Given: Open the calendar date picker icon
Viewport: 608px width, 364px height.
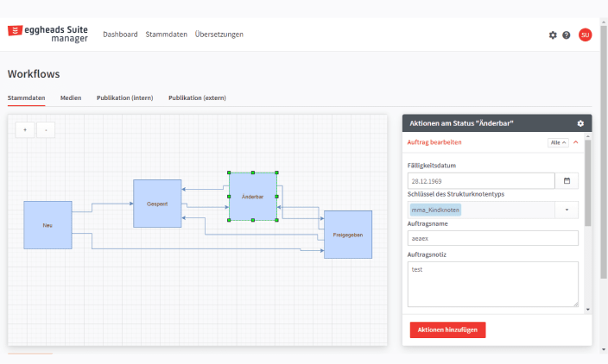Looking at the screenshot, I should coord(567,181).
